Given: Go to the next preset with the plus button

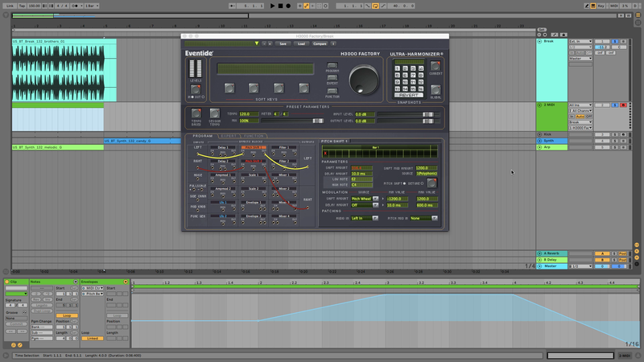Looking at the screenshot, I should point(270,43).
